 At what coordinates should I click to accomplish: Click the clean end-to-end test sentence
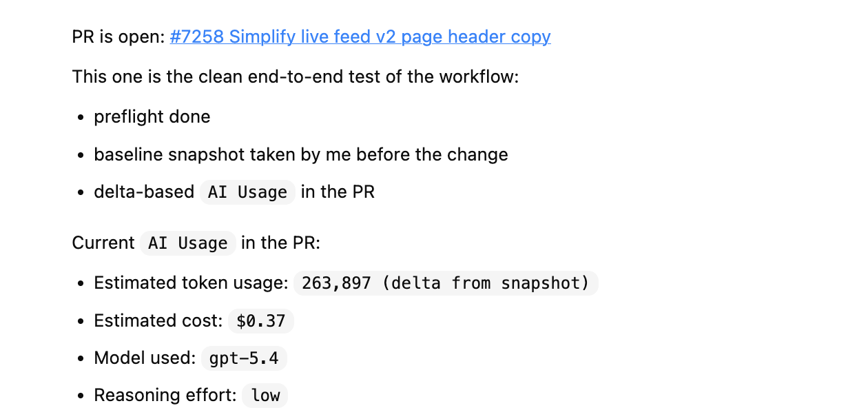295,76
